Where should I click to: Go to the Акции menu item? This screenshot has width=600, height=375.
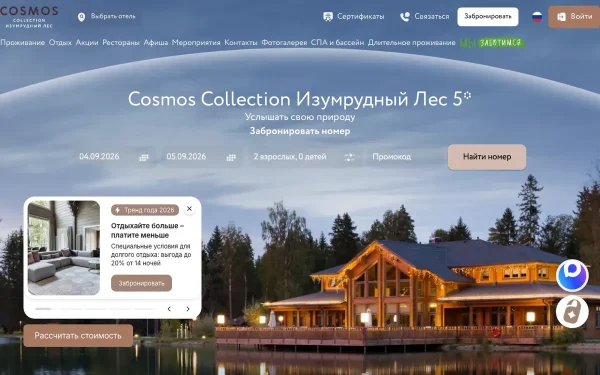coord(87,42)
